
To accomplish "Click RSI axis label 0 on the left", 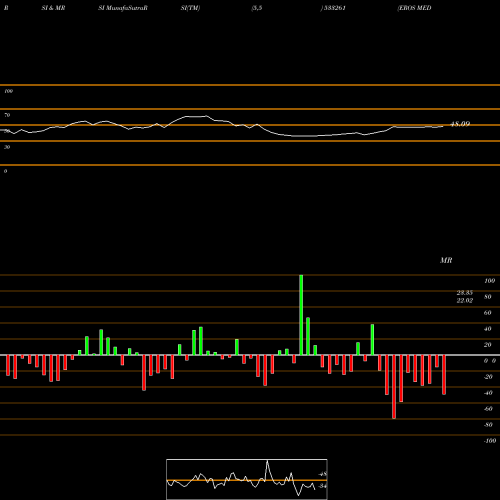I will [5, 171].
